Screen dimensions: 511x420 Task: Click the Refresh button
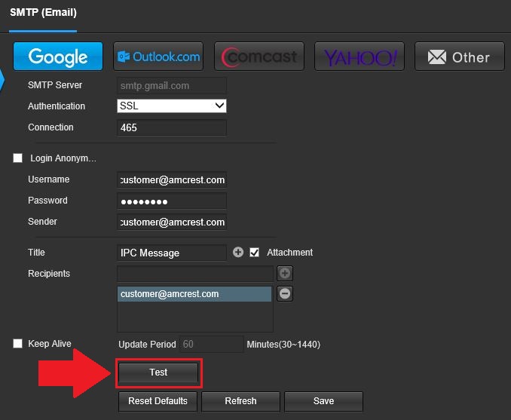tap(240, 401)
